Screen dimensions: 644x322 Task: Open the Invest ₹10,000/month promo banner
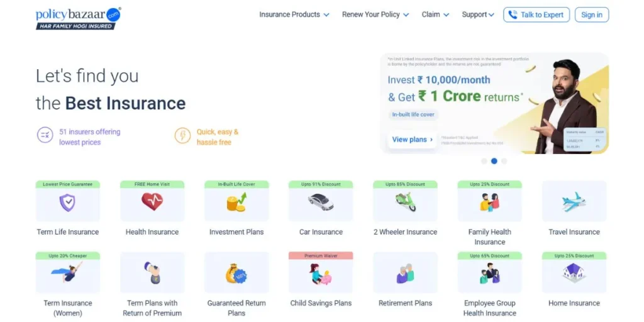coord(494,104)
